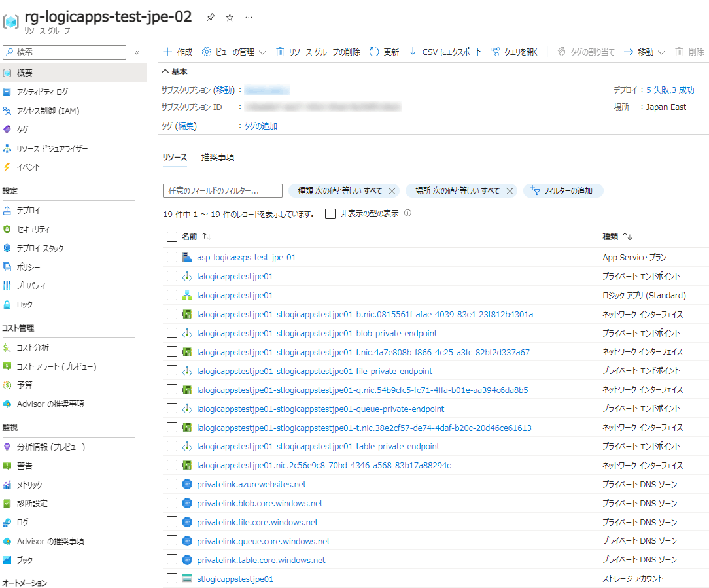This screenshot has width=709, height=588.
Task: Collapse the 基本 section
Action: (x=175, y=71)
